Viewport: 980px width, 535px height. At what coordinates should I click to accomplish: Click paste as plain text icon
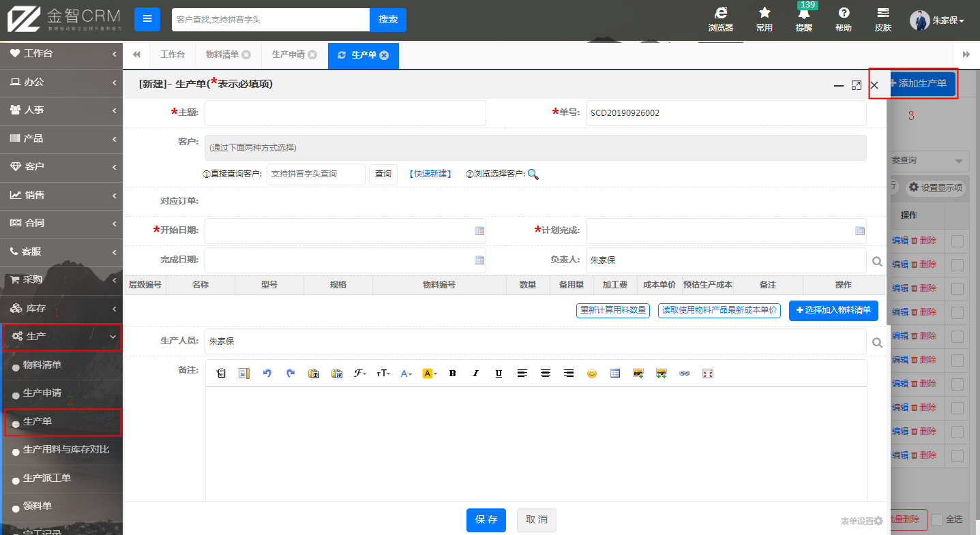pyautogui.click(x=314, y=373)
